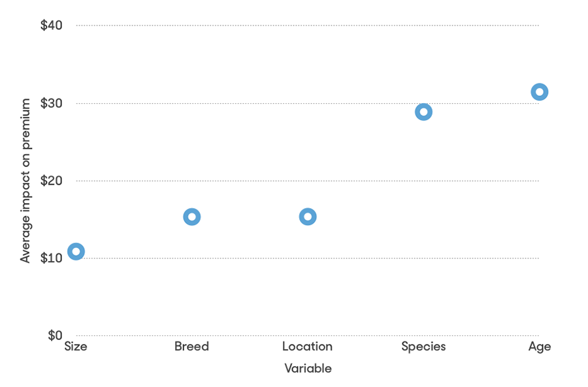Image resolution: width=588 pixels, height=387 pixels.
Task: Click the Size x-axis label
Action: click(x=76, y=347)
